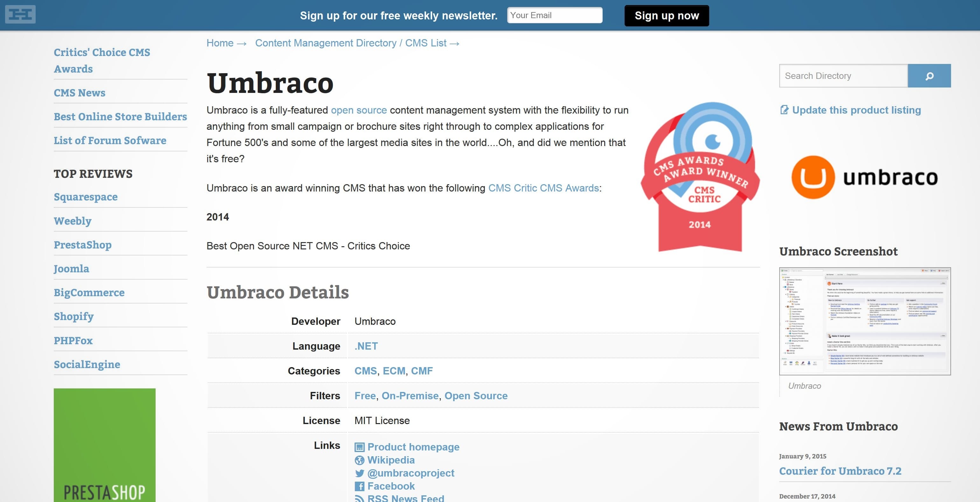
Task: Open Shopify review
Action: click(73, 317)
